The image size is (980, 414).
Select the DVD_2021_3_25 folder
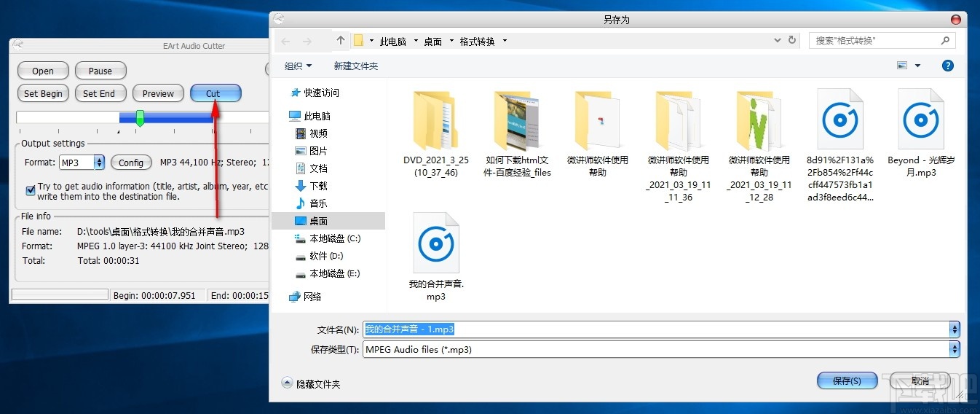click(x=436, y=134)
